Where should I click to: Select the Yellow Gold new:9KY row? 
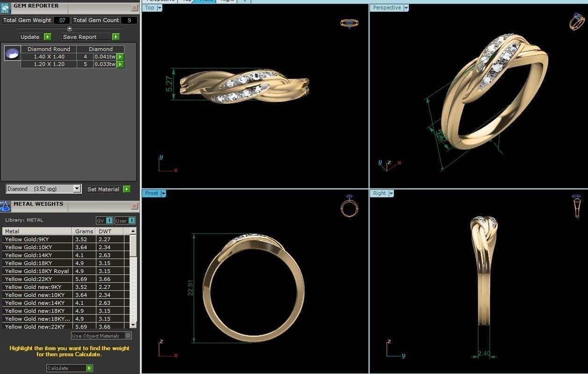pos(66,287)
